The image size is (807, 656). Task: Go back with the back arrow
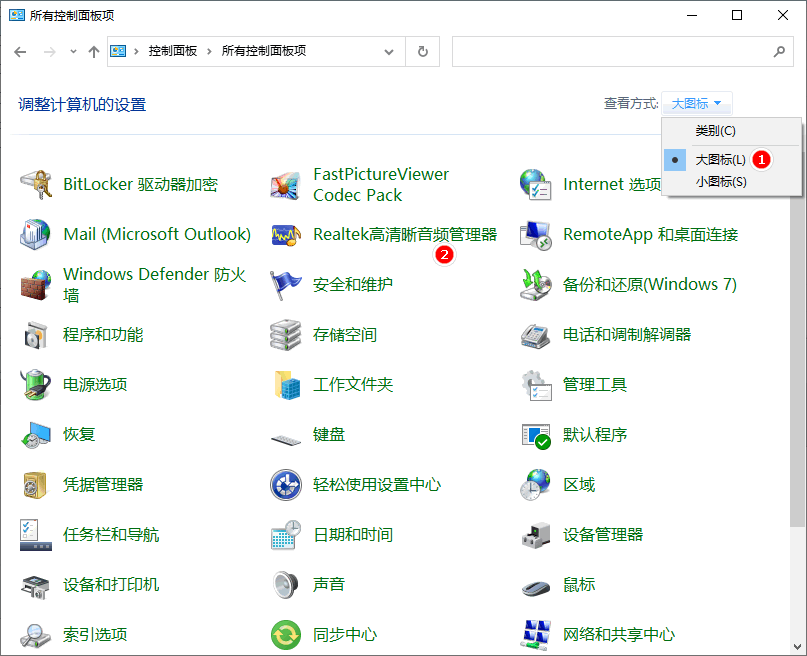[20, 51]
